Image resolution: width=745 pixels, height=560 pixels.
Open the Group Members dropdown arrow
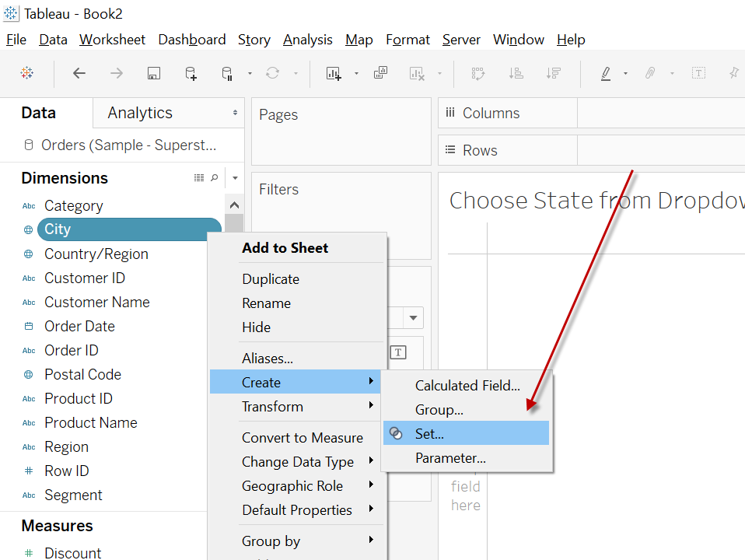[x=672, y=74]
